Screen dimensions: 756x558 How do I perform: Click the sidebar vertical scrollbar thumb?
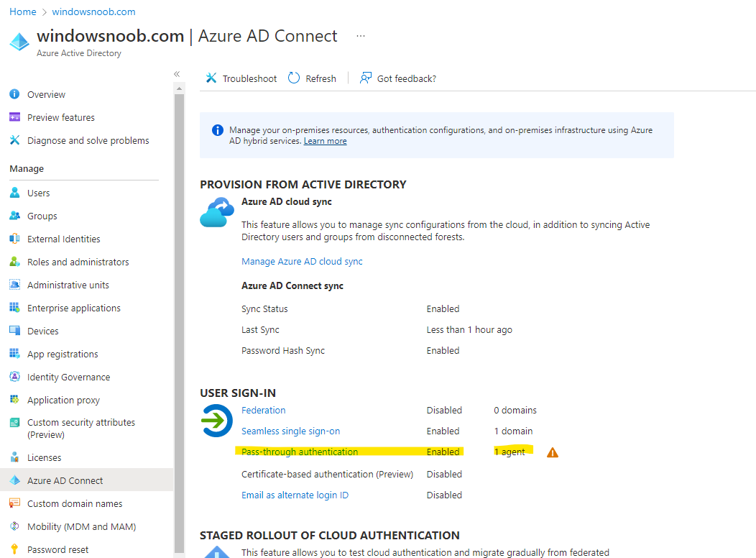click(180, 323)
